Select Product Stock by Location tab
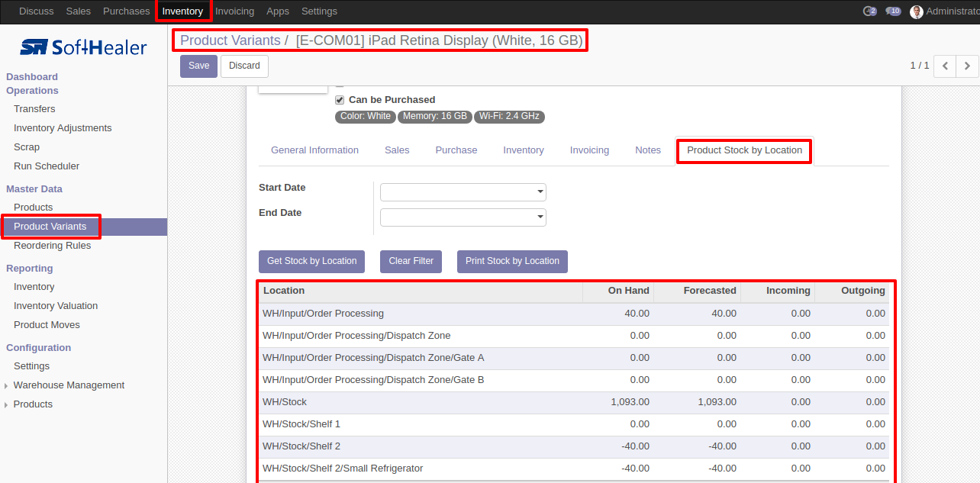This screenshot has height=483, width=980. pyautogui.click(x=744, y=150)
